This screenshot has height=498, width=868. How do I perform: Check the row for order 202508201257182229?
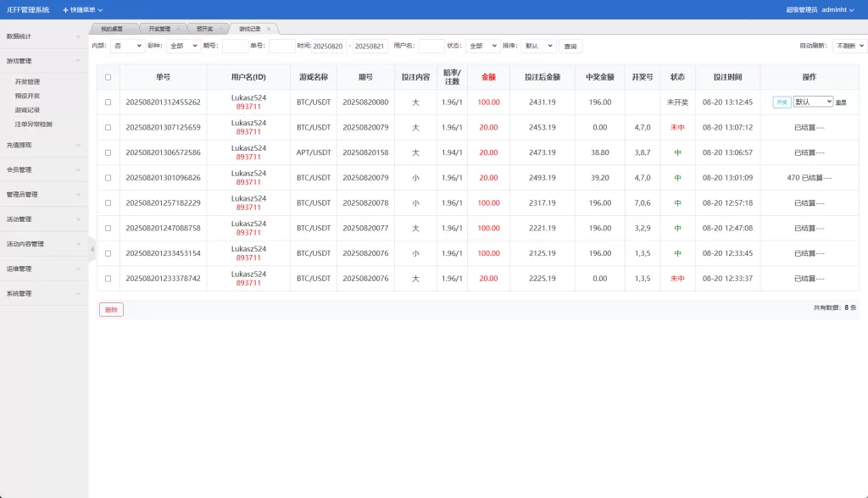[x=108, y=203]
